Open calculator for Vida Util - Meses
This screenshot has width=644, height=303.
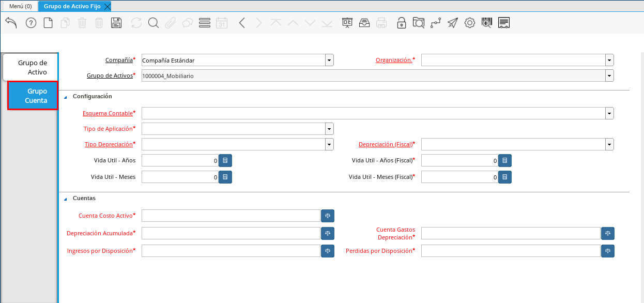tap(225, 177)
